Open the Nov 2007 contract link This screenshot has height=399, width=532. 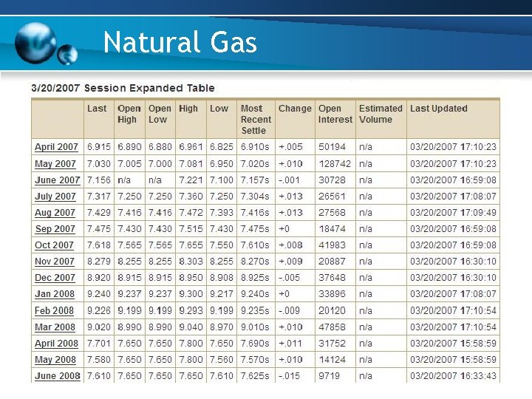click(55, 262)
